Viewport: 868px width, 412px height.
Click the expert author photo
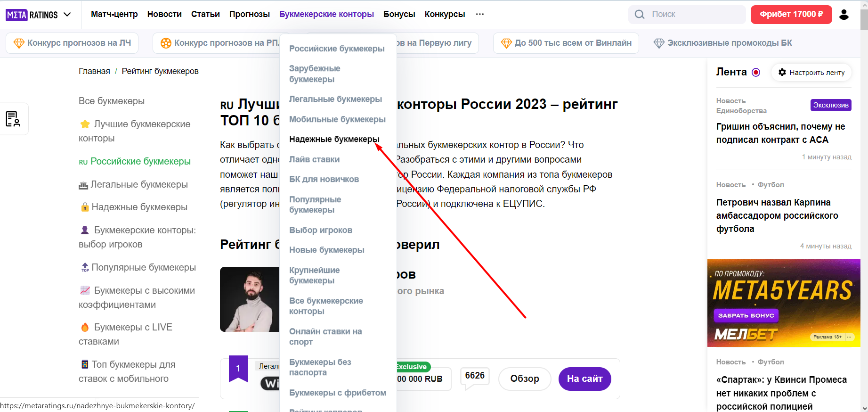[x=250, y=299]
